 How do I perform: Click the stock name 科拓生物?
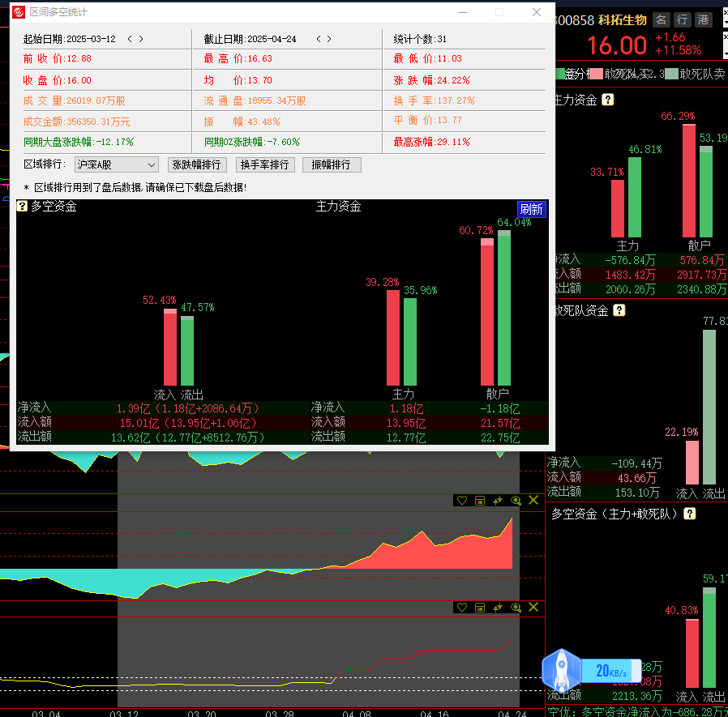pos(622,20)
